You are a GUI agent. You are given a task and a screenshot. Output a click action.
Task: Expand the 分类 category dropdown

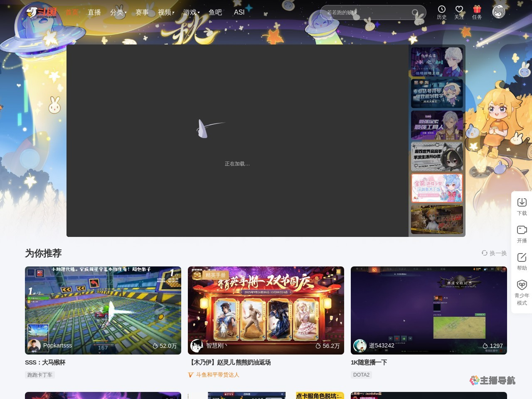click(x=118, y=12)
